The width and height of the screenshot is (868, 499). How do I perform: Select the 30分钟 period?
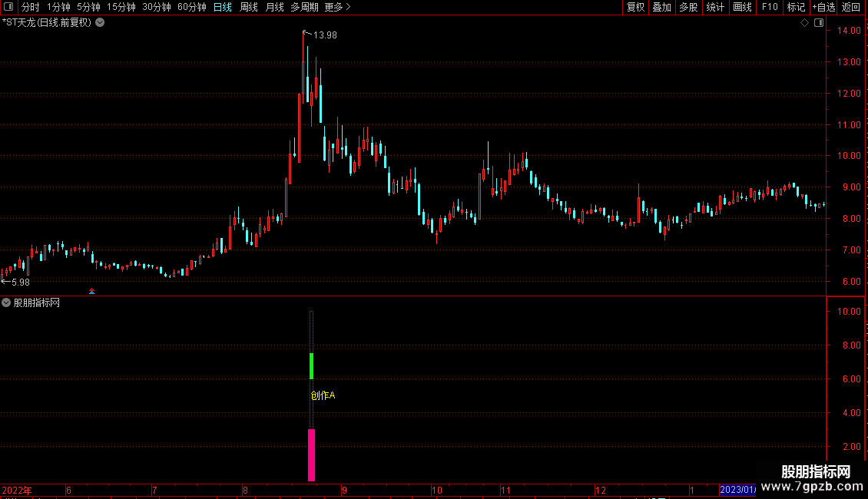pos(157,7)
